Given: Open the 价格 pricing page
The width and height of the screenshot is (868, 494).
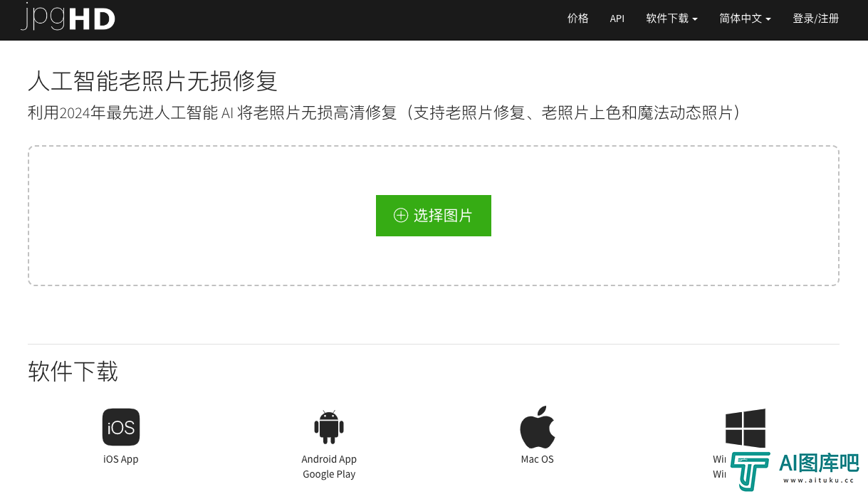Looking at the screenshot, I should coord(577,19).
